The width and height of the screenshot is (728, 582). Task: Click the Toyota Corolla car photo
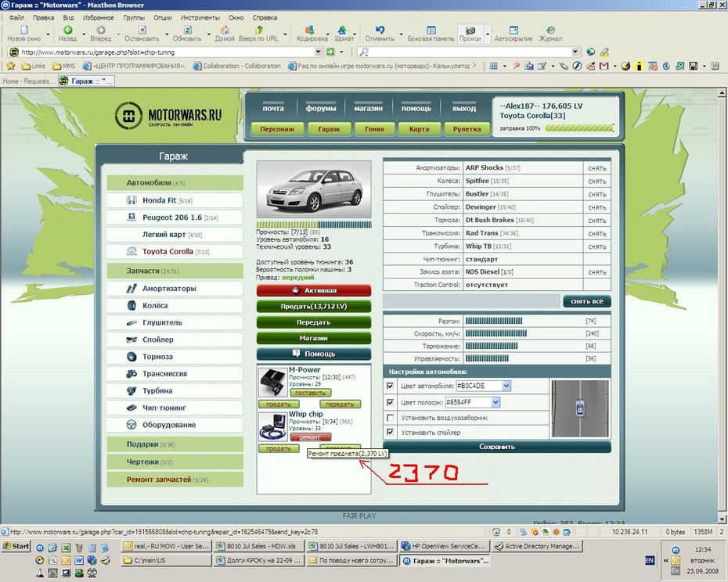coord(314,189)
